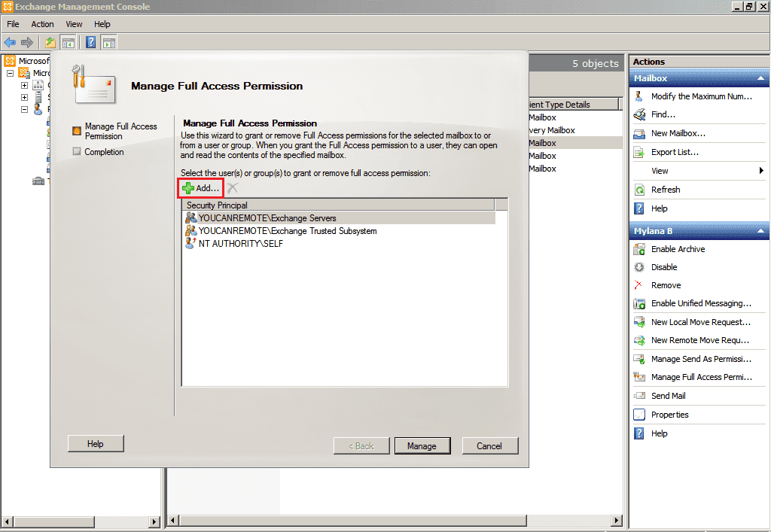771x532 pixels.
Task: Select YOUCANREMOTE\Exchange Trusted Subsystem entry
Action: 287,231
